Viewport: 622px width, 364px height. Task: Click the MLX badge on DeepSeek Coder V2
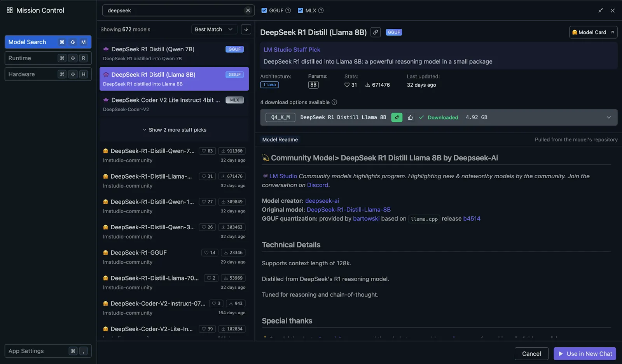click(235, 100)
